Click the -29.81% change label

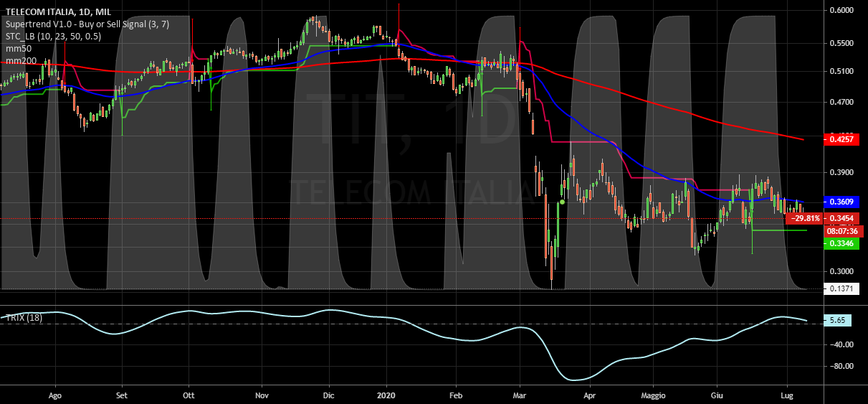pos(804,218)
